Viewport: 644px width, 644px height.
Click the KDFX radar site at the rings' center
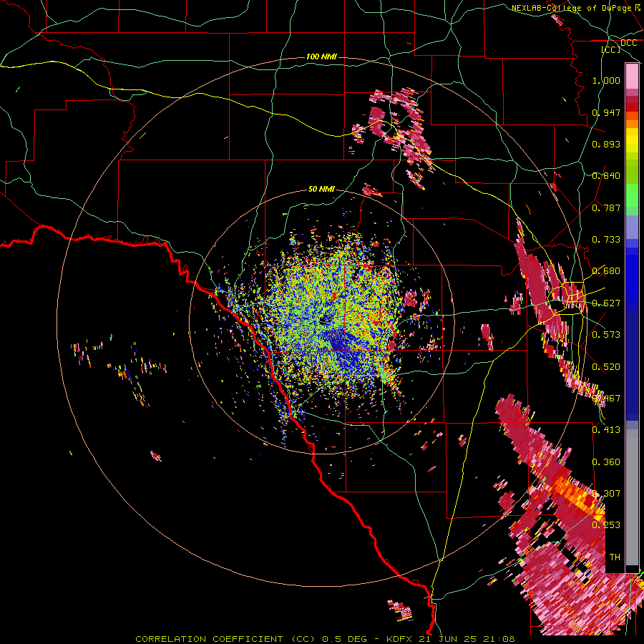click(x=324, y=321)
